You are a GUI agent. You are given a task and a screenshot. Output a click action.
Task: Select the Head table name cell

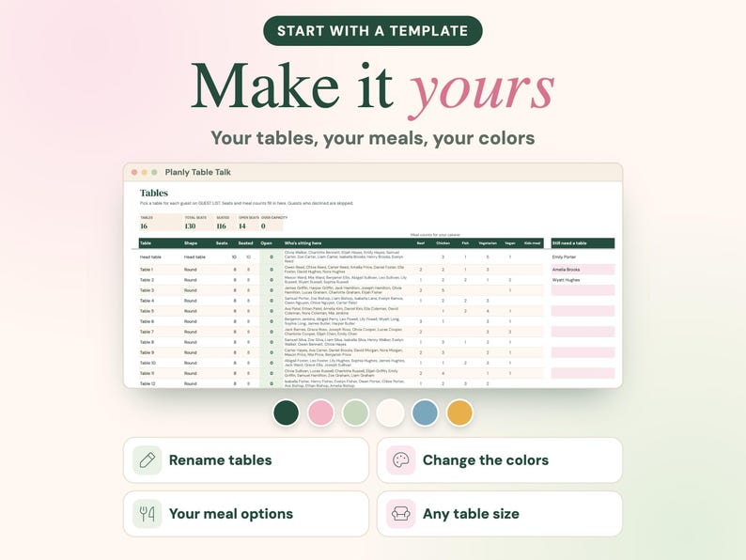(x=150, y=257)
